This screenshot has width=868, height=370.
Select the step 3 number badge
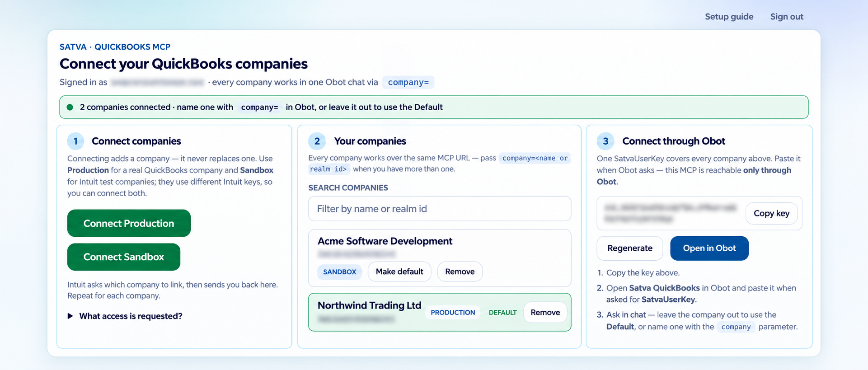[605, 141]
